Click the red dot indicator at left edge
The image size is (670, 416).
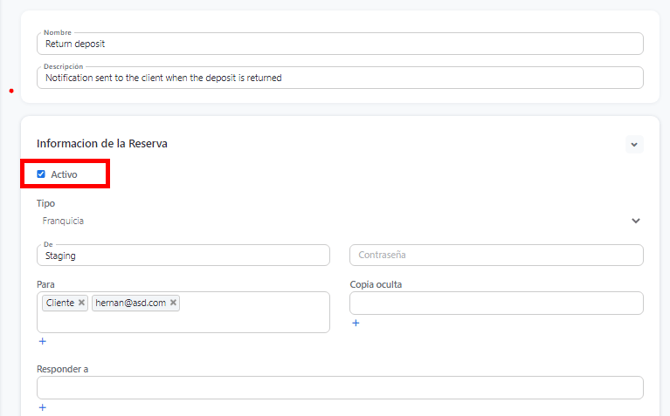click(11, 91)
